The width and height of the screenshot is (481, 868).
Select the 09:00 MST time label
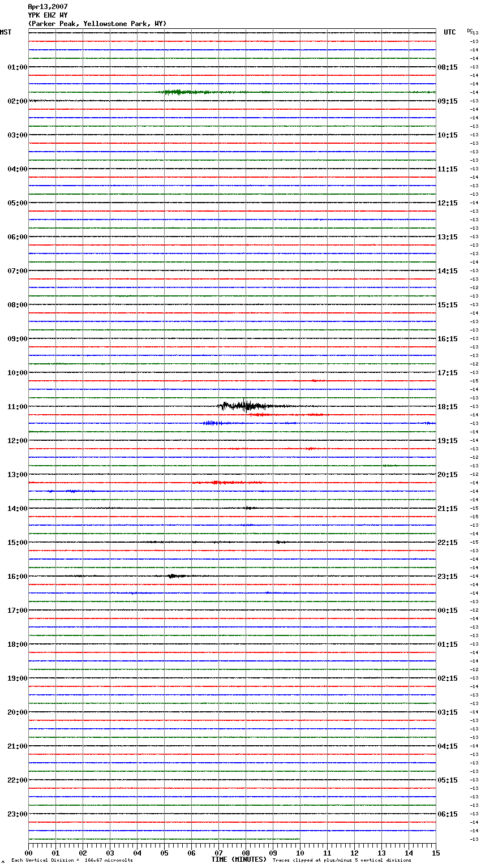(x=18, y=339)
